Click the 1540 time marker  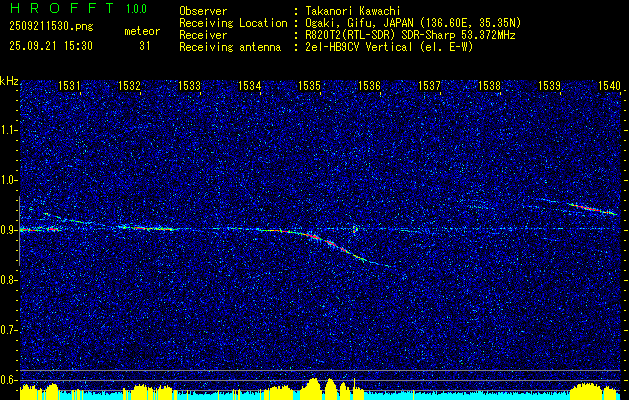click(610, 86)
